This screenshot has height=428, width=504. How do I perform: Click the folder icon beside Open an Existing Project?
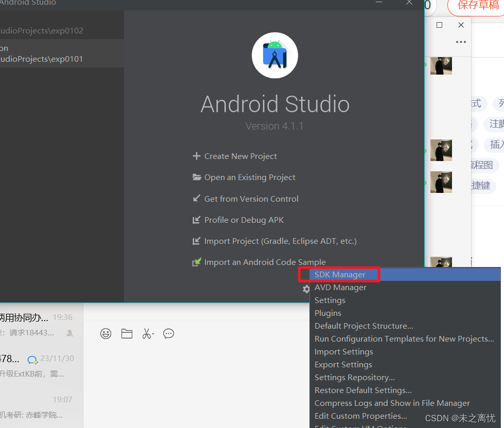[197, 177]
